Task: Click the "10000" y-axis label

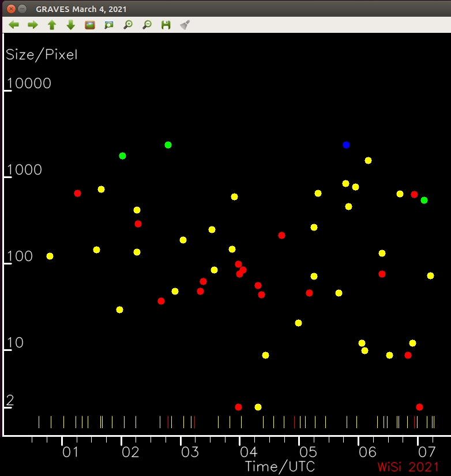Action: [x=29, y=83]
